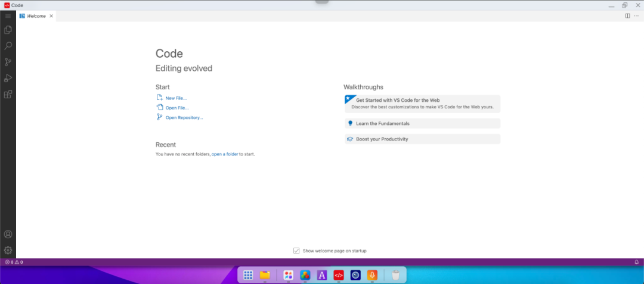The width and height of the screenshot is (644, 284).
Task: Open the Run and Debug view
Action: [8, 78]
